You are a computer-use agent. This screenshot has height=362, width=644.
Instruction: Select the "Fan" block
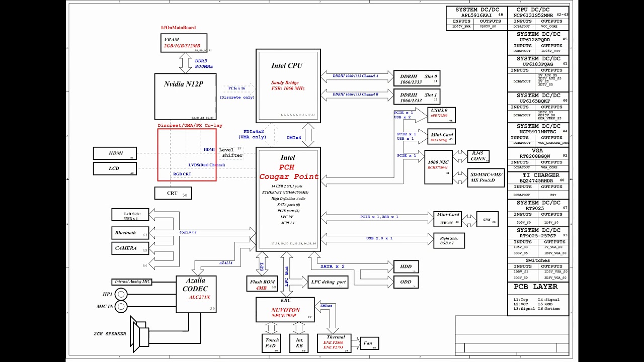[368, 344]
